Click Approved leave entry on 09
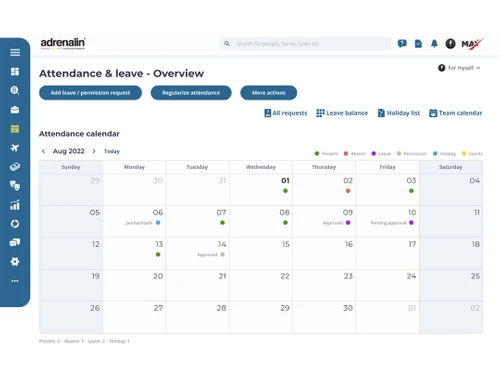The image size is (500, 375). pos(336,223)
